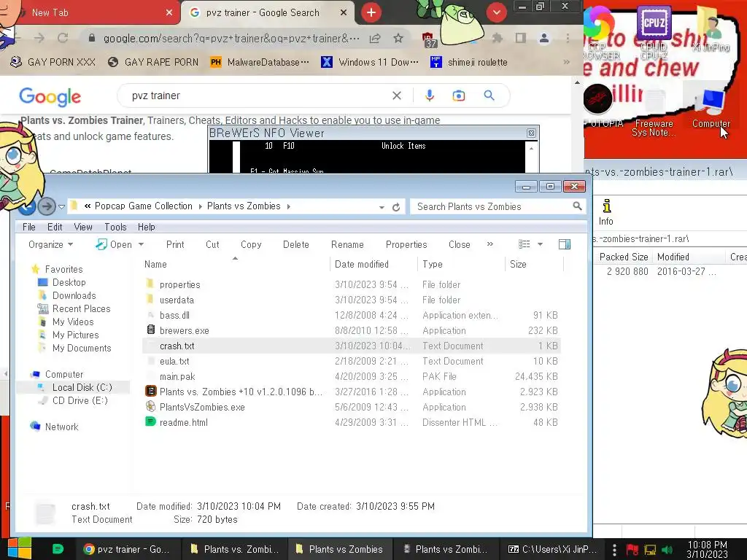Open the shimeji roulette bookmark
Screen dimensions: 747x560
point(469,62)
